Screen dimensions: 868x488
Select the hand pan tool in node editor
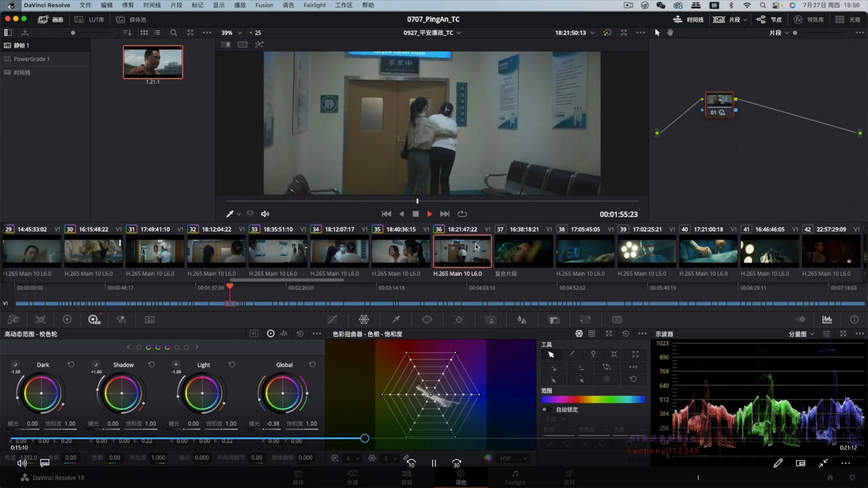coord(670,33)
